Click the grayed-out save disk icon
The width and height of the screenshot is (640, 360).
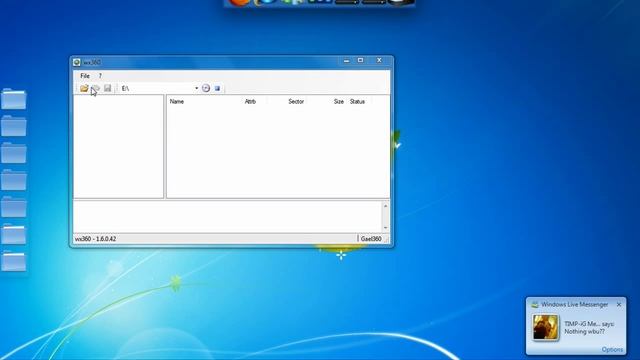107,88
